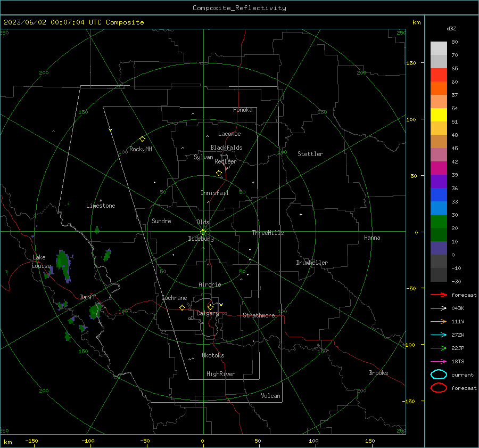
Task: Click the cyan 27ZW arrow in legend
Action: coord(439,335)
